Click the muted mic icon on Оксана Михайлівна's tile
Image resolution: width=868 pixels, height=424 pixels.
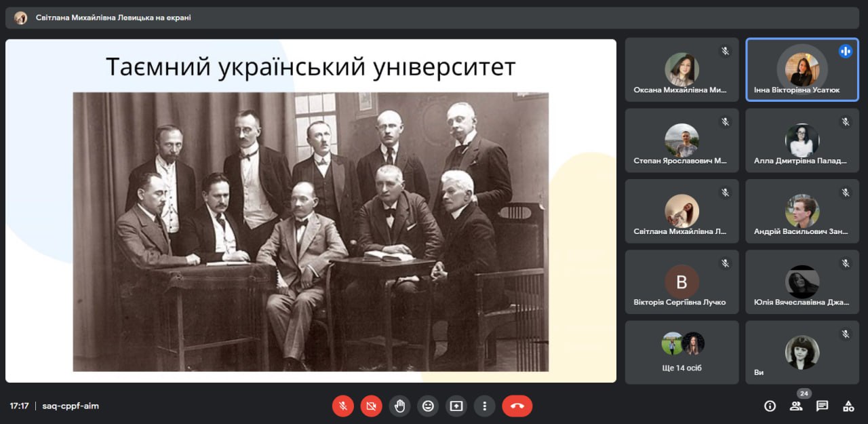coord(725,51)
